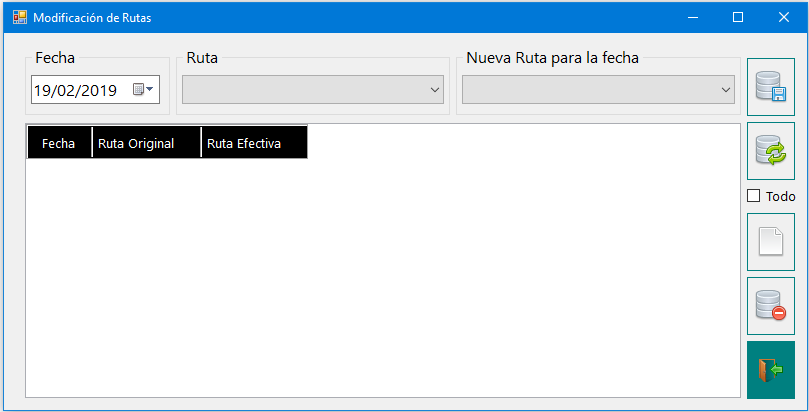Image resolution: width=809 pixels, height=412 pixels.
Task: Click the refresh database icon button
Action: pyautogui.click(x=771, y=151)
